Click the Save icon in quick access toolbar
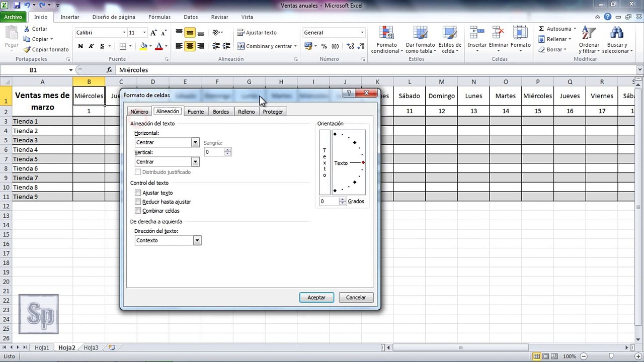This screenshot has height=362, width=644. click(x=17, y=6)
